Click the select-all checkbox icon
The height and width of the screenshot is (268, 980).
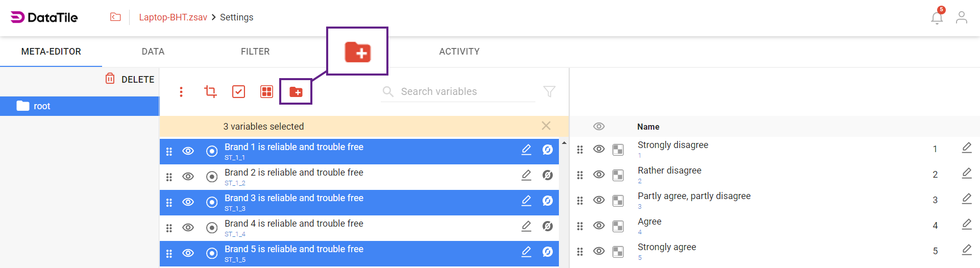click(x=238, y=92)
